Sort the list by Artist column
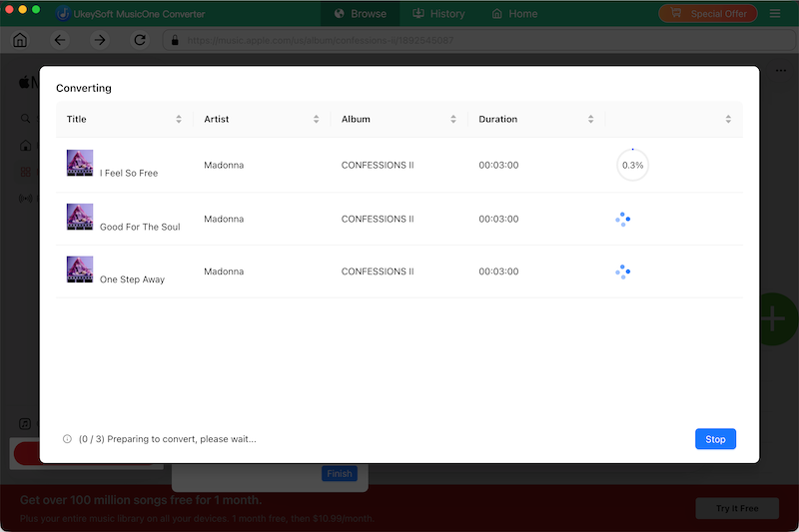Screen dimensions: 799x532 [316, 119]
